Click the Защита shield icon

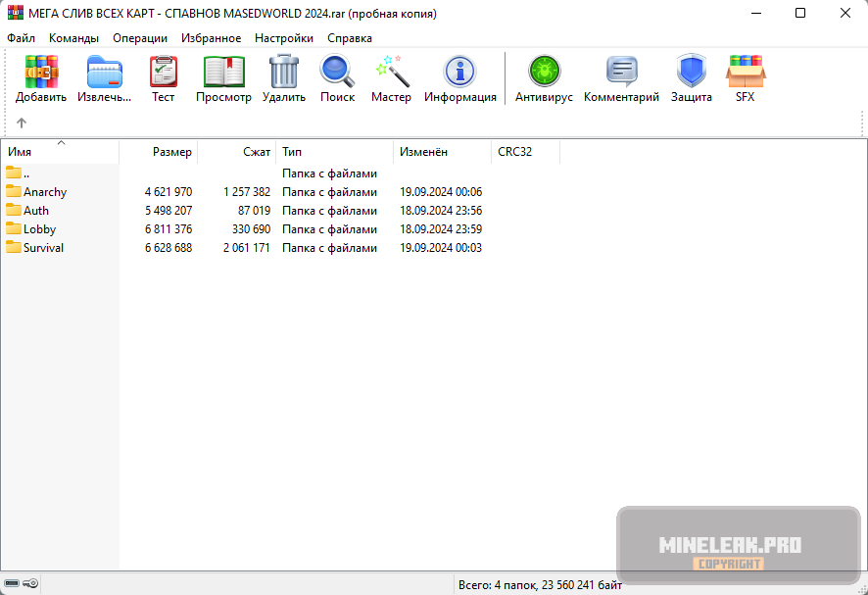click(x=692, y=72)
